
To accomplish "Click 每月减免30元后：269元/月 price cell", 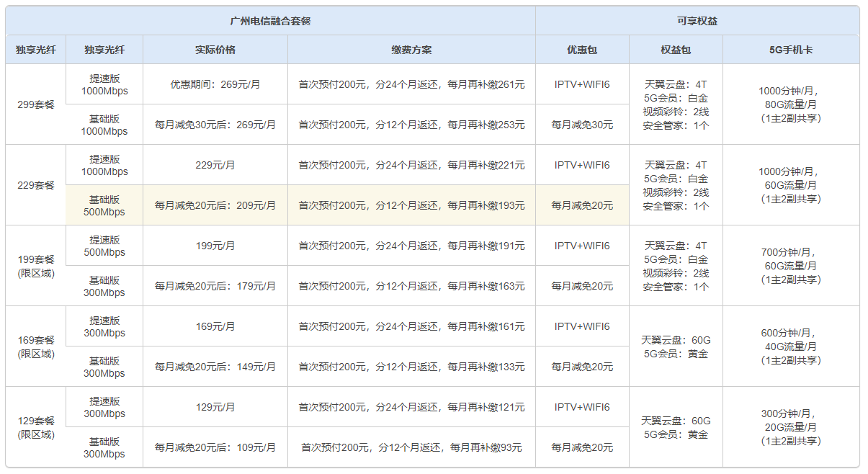I will [x=215, y=125].
